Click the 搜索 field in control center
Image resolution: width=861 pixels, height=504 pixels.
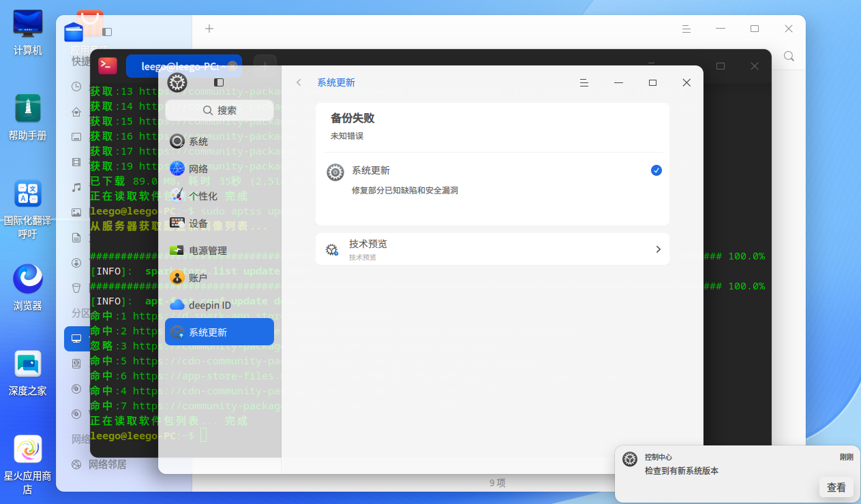click(x=219, y=110)
